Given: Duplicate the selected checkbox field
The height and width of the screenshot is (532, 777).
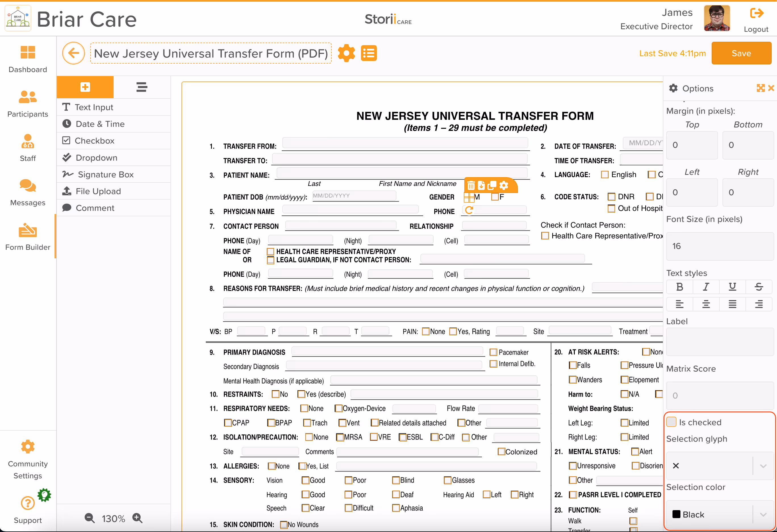Looking at the screenshot, I should [x=492, y=185].
